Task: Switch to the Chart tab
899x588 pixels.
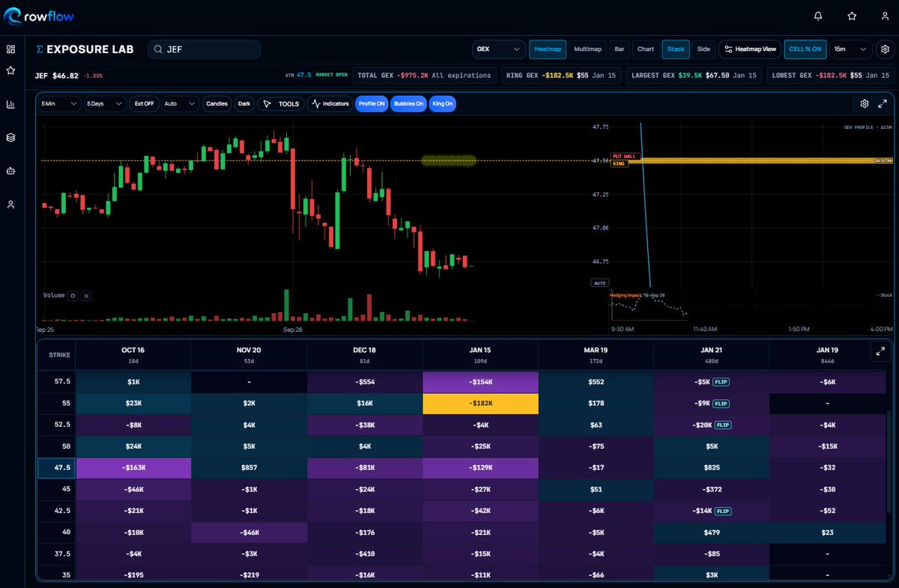Action: (x=645, y=49)
